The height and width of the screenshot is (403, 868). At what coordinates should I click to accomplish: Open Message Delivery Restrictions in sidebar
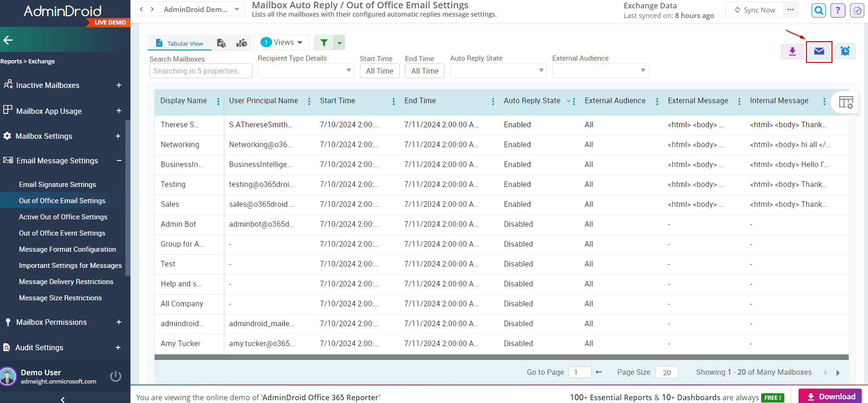pyautogui.click(x=66, y=282)
